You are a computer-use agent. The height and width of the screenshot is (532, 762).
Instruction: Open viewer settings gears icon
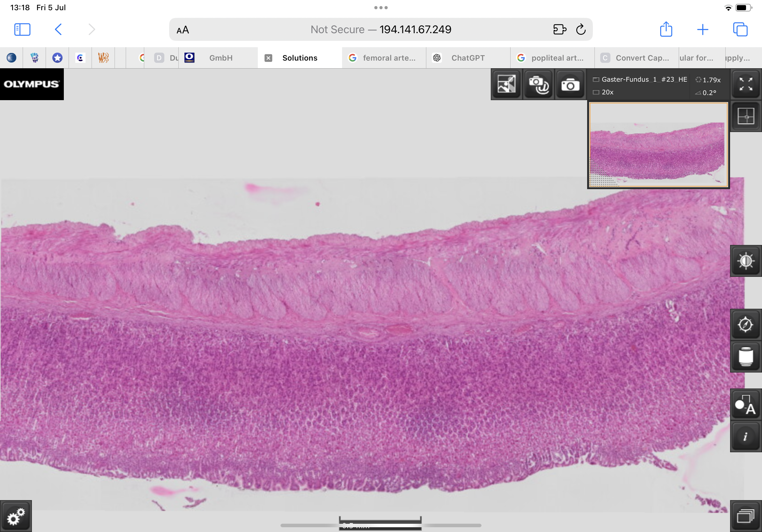[x=16, y=516]
